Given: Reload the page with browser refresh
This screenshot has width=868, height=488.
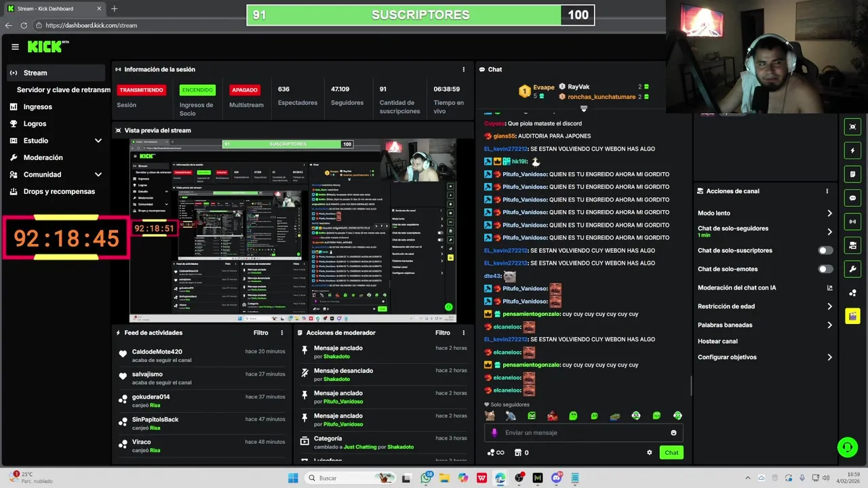Looking at the screenshot, I should 24,25.
